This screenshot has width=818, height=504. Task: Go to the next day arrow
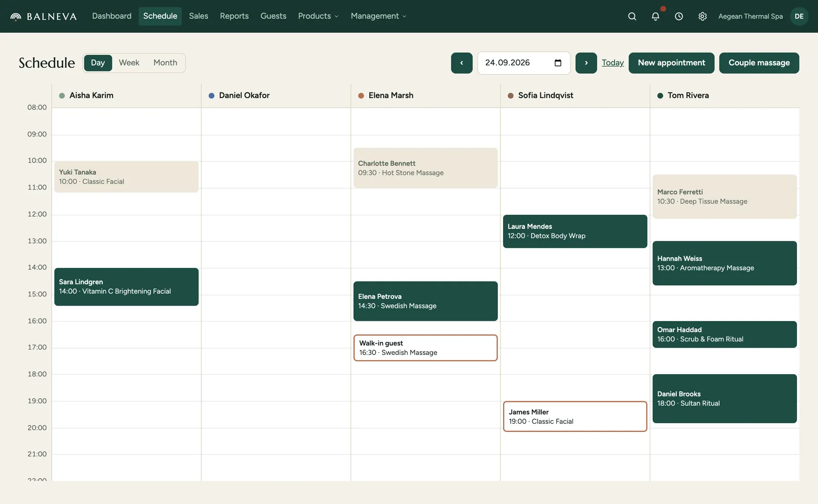point(586,63)
